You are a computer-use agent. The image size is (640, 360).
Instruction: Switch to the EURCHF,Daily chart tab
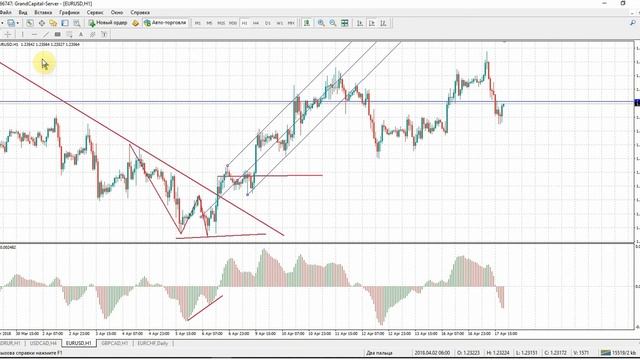coord(153,343)
